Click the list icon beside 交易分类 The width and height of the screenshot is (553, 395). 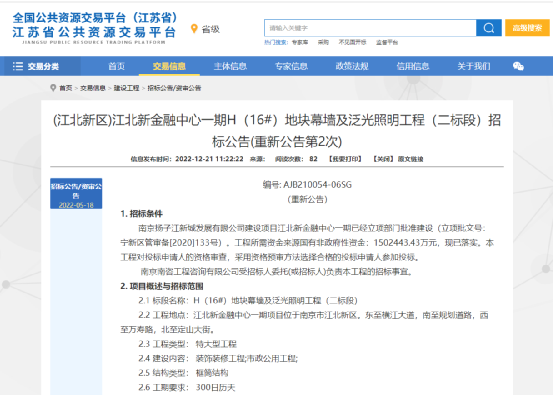click(x=18, y=66)
